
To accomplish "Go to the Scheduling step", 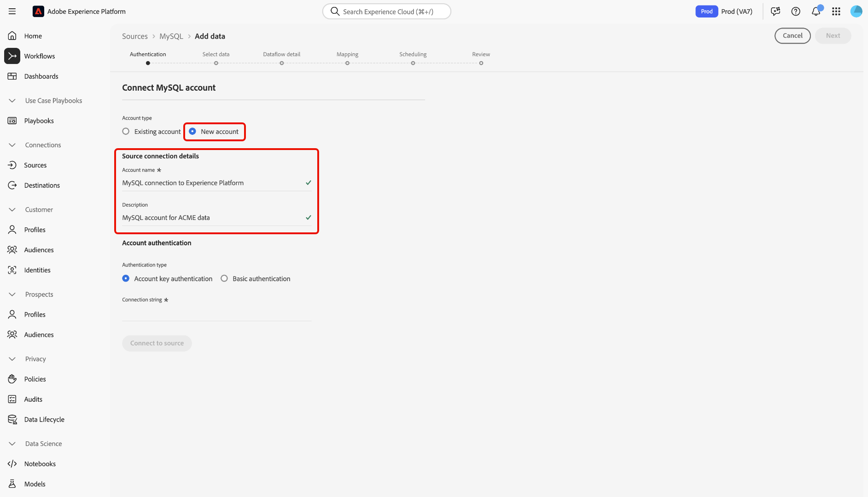I will [x=413, y=58].
